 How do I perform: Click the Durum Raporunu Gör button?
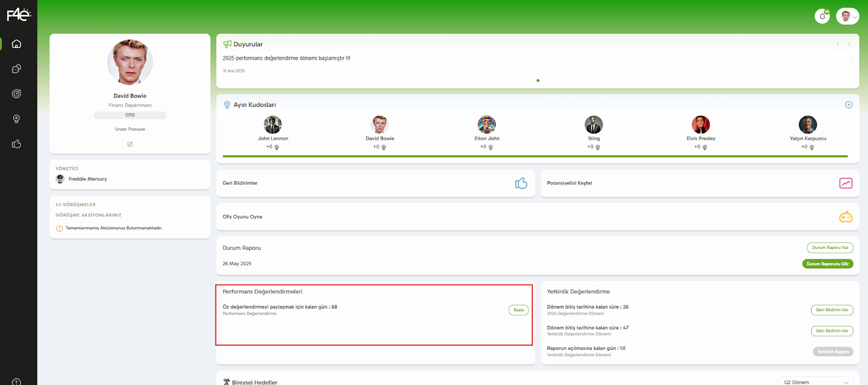coord(827,264)
